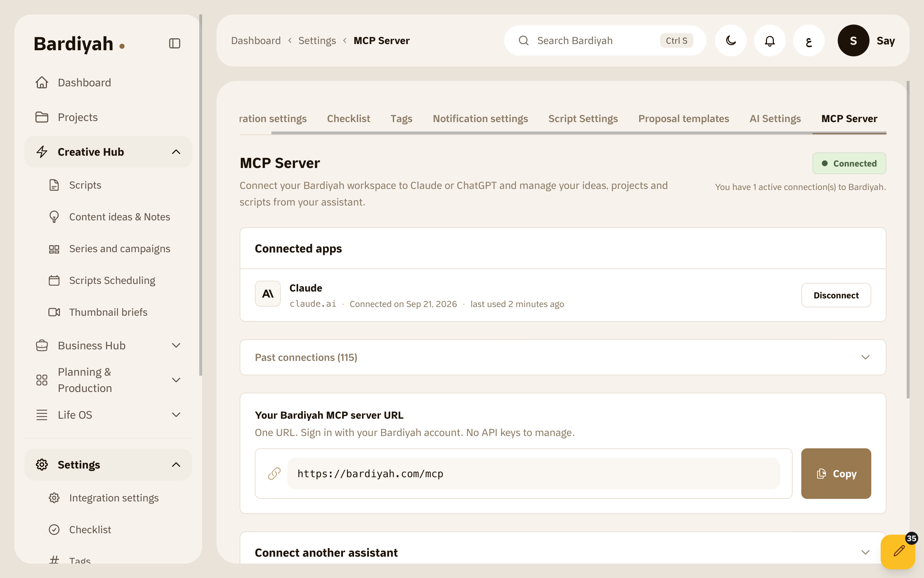Copy the MCP server URL
The width and height of the screenshot is (924, 578).
click(836, 474)
